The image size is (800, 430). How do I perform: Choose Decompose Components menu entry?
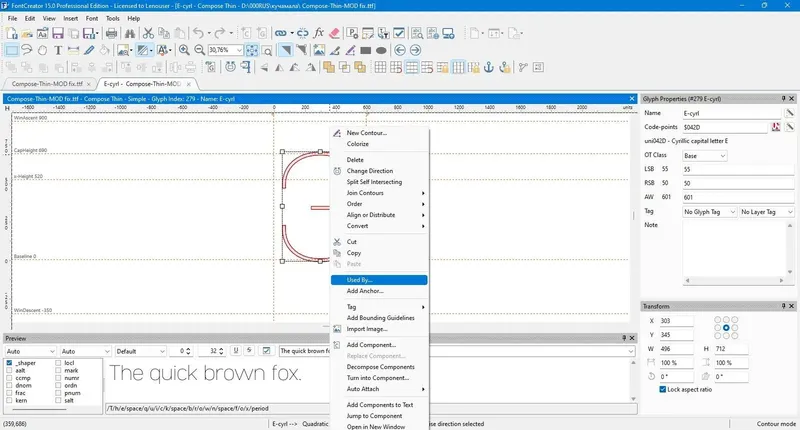(x=379, y=367)
